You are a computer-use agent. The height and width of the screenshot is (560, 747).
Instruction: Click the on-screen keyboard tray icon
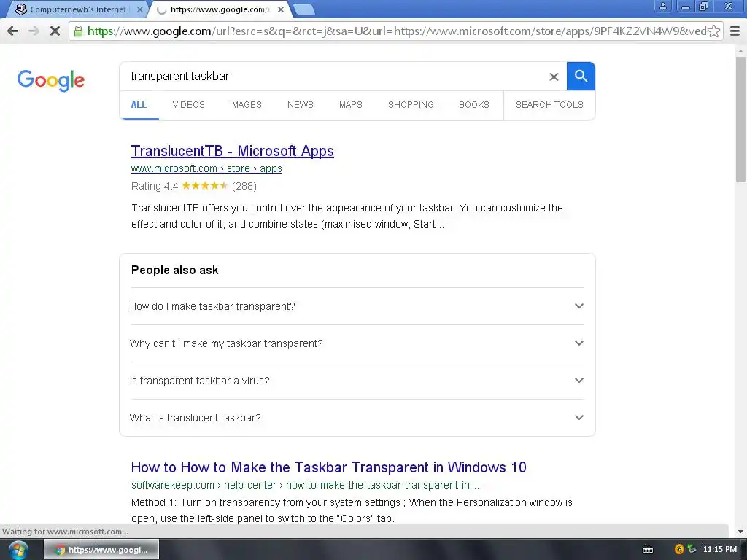coord(648,550)
